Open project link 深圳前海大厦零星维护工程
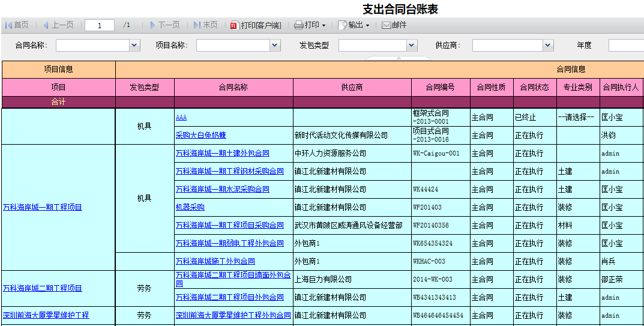This screenshot has width=644, height=326. (x=46, y=315)
